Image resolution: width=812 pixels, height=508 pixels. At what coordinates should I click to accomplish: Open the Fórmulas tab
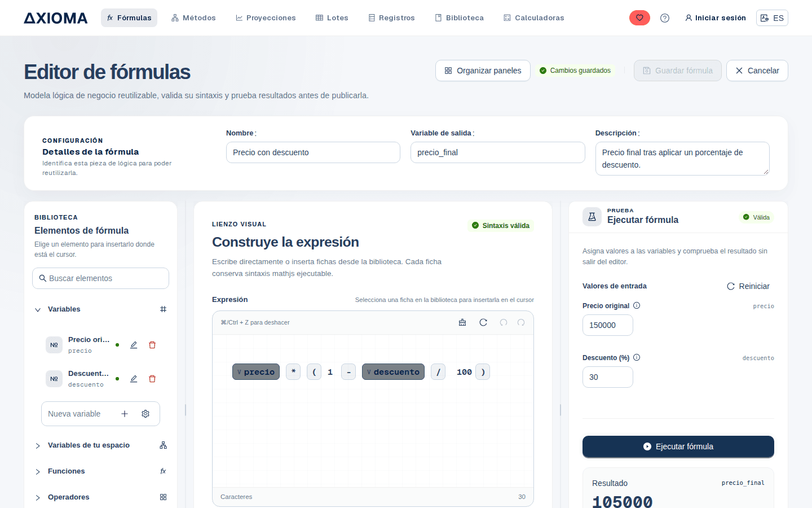[129, 18]
